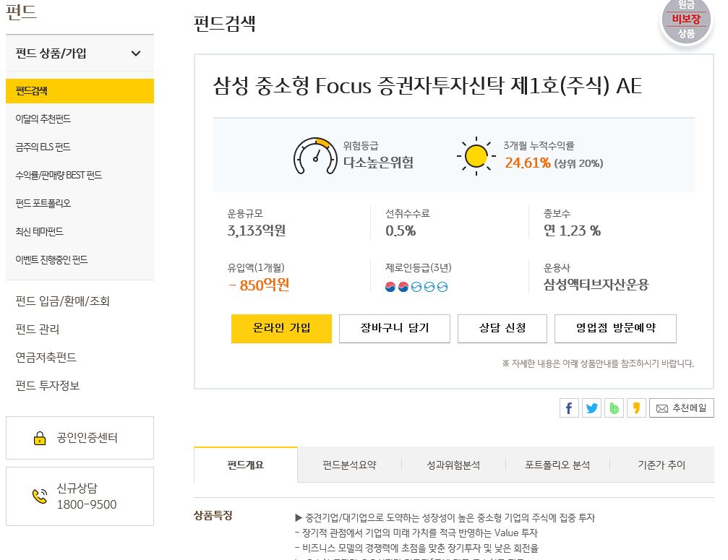Click the Zeroin rating circles
This screenshot has width=728, height=560.
coord(416,287)
